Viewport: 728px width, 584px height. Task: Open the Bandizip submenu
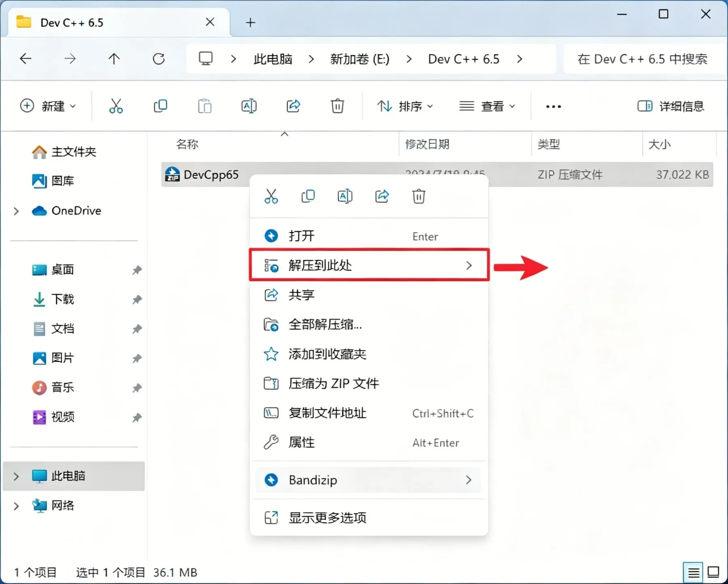coord(368,480)
